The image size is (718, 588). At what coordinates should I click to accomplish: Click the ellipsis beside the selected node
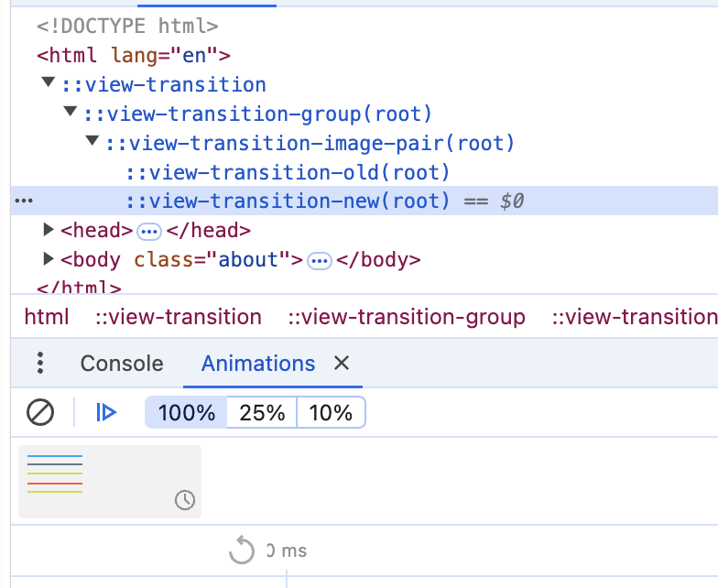[x=25, y=201]
